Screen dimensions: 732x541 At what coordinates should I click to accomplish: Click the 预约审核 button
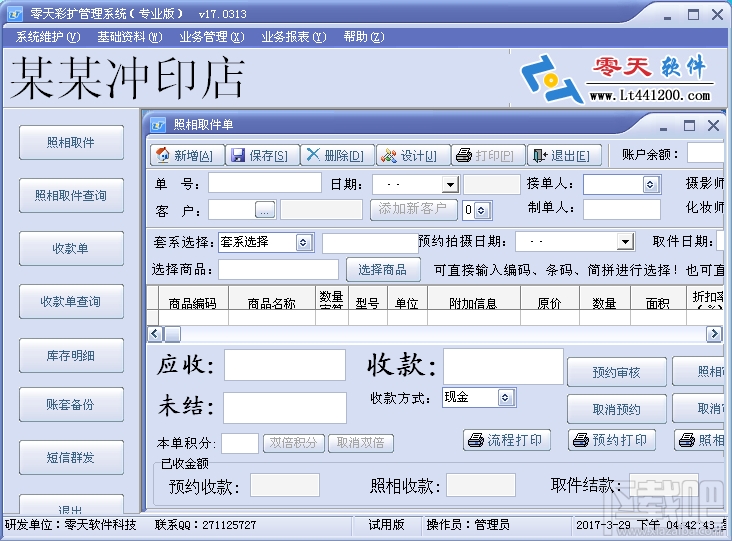616,372
